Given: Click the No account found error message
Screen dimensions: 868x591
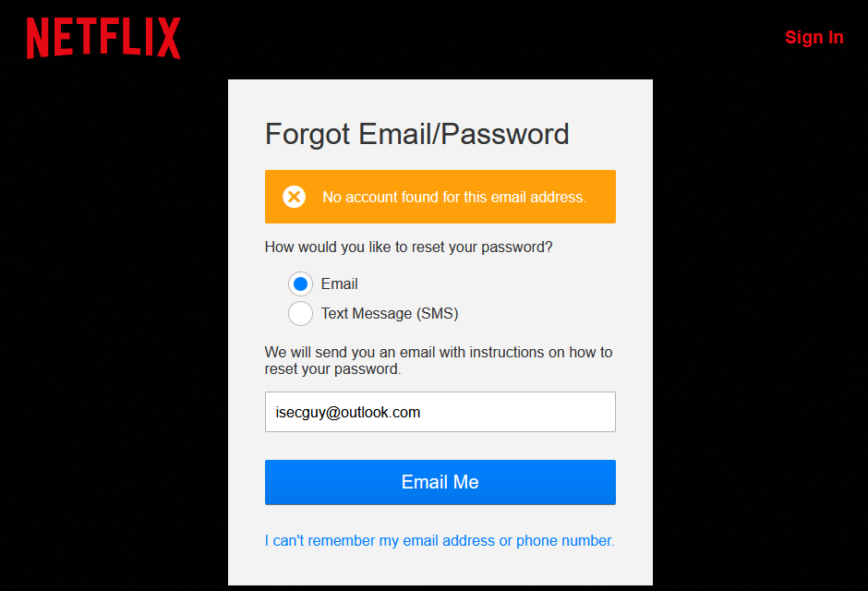Looking at the screenshot, I should pos(454,197).
